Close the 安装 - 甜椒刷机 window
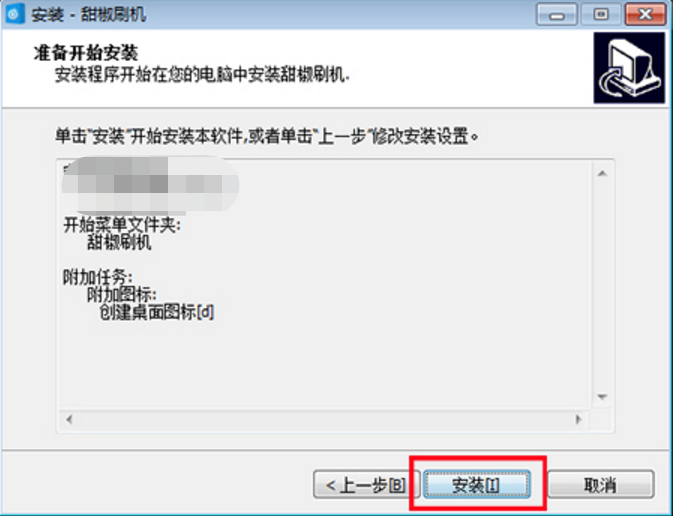 point(645,15)
